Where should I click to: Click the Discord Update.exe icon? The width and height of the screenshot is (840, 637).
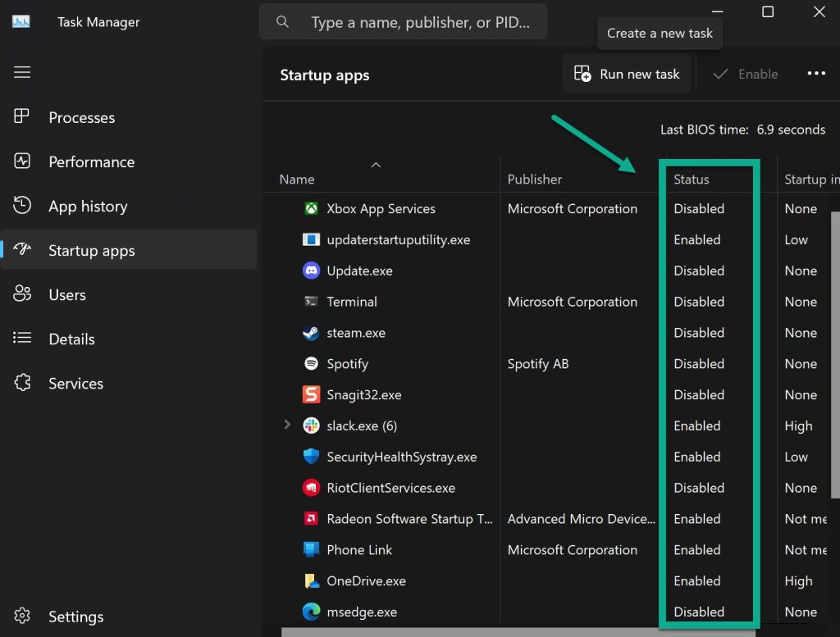click(311, 271)
